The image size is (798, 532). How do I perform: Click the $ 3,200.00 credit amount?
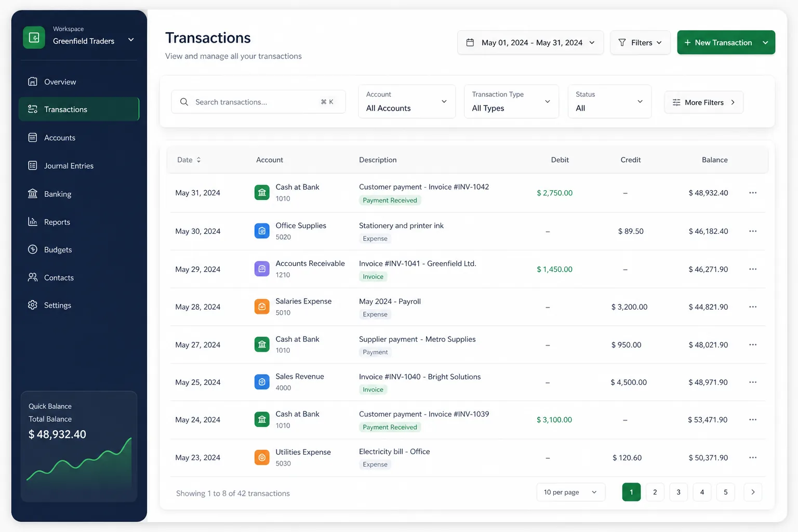point(629,307)
